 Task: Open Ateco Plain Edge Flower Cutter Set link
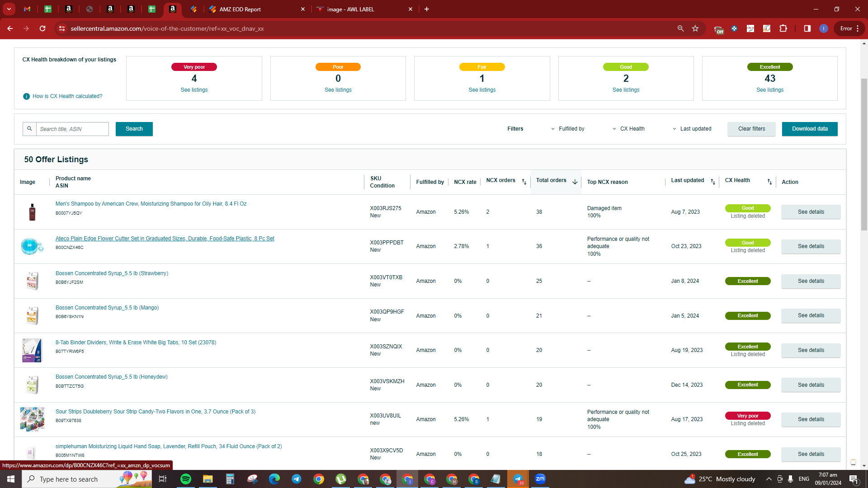(x=165, y=239)
